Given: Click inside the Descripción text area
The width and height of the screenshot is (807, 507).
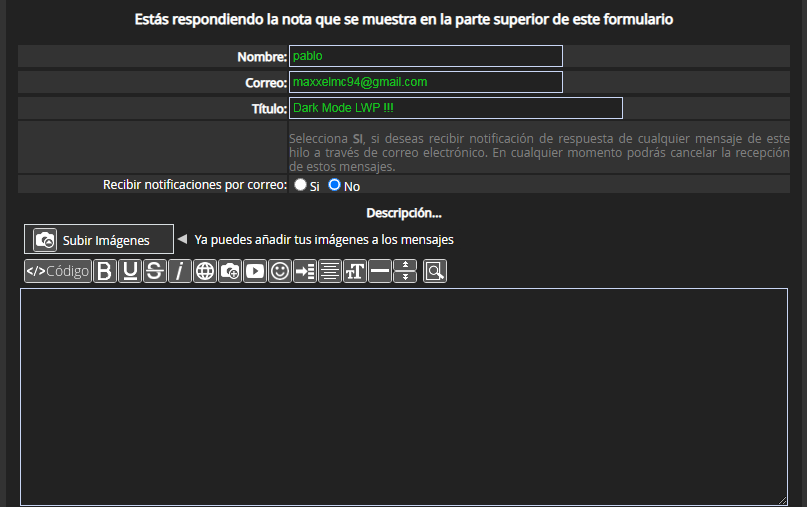Looking at the screenshot, I should tap(404, 397).
